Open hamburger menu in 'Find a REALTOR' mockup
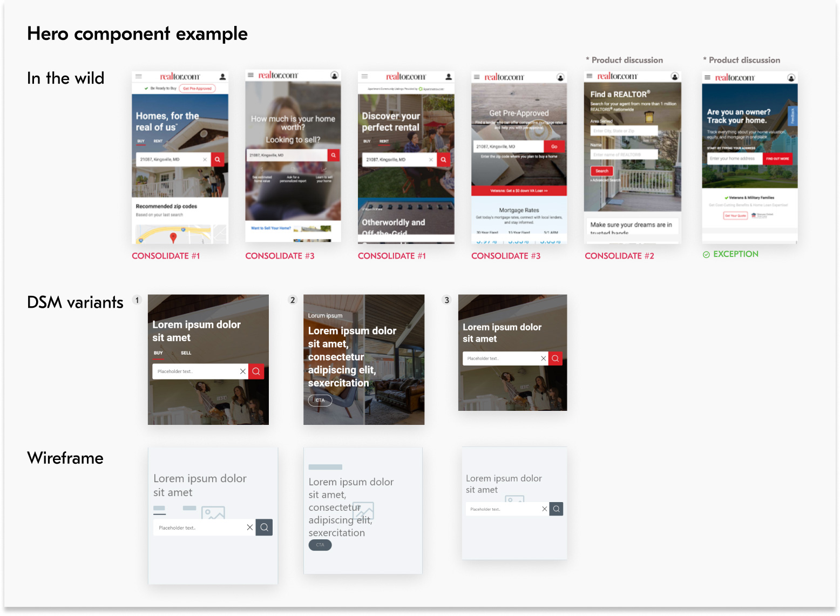 tap(590, 76)
